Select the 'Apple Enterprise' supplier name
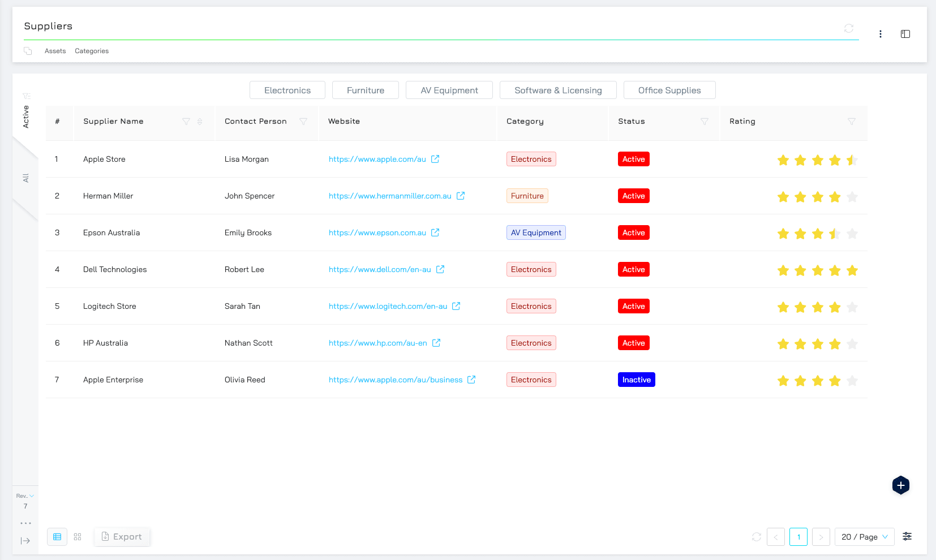Image resolution: width=936 pixels, height=560 pixels. [113, 380]
